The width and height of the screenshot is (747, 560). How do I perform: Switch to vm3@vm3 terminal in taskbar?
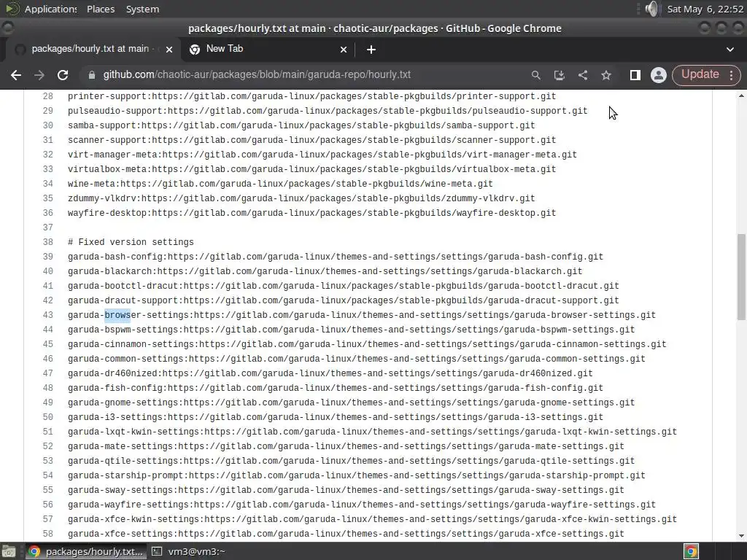(x=189, y=551)
